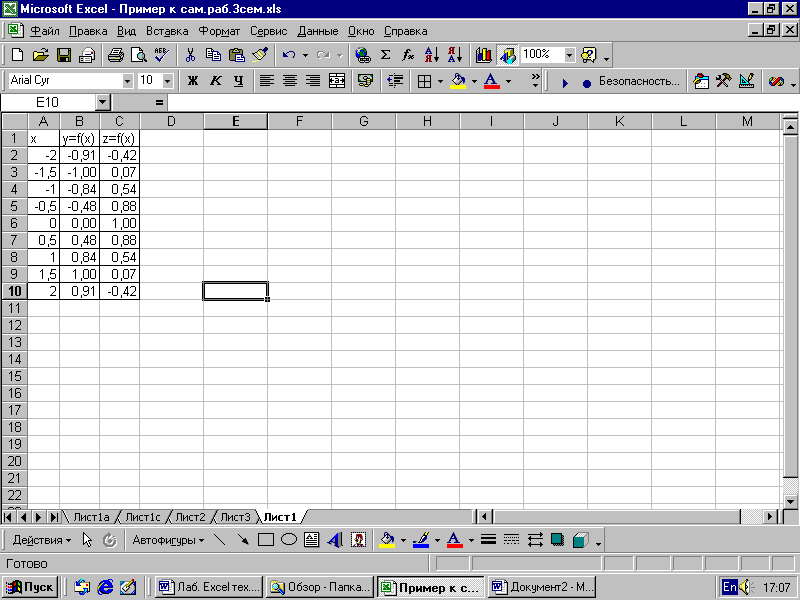Viewport: 800px width, 600px height.
Task: Select the Rectangle drawing tool
Action: point(266,540)
